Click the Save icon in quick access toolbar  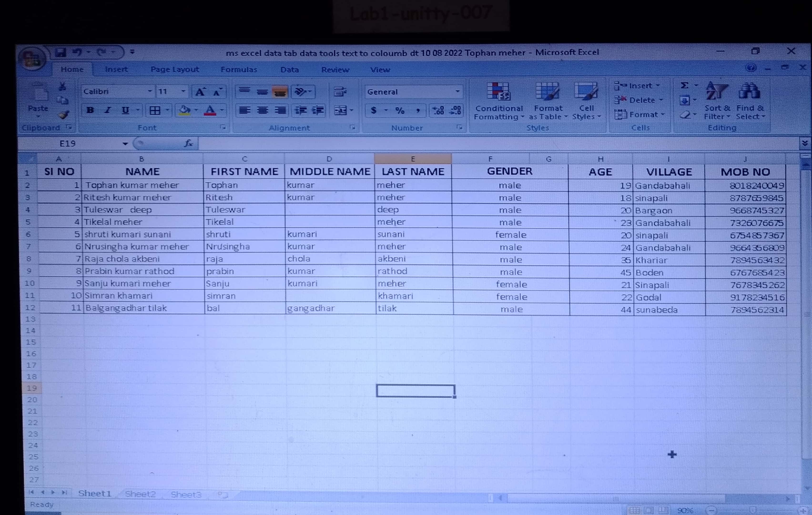click(61, 52)
